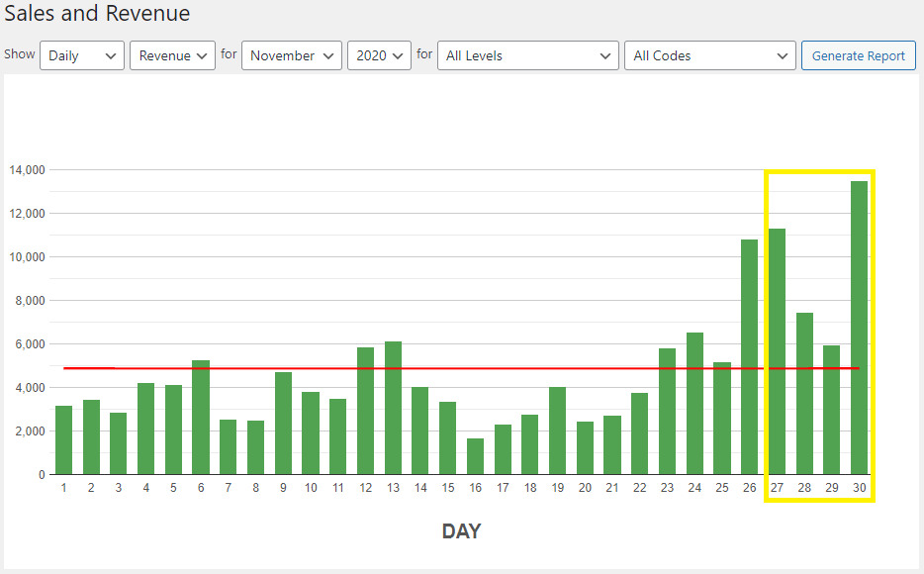Viewport: 924px width, 574px height.
Task: Click the day 28 bar
Action: point(804,394)
